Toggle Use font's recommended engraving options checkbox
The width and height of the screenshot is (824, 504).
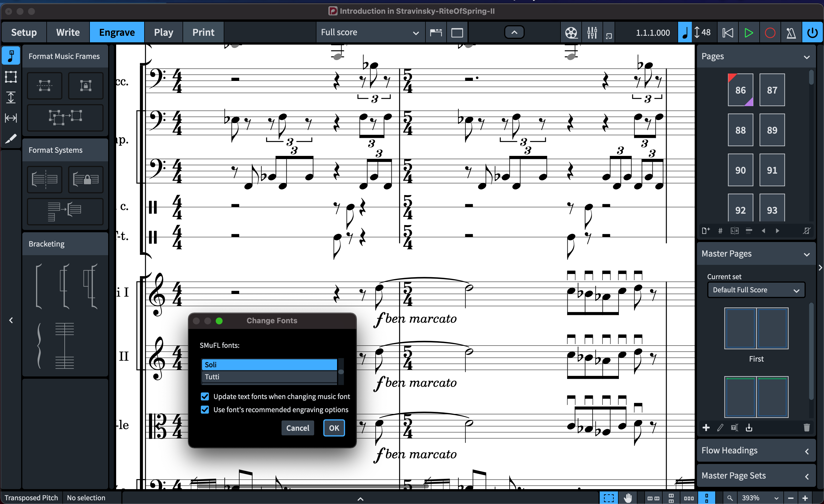205,410
